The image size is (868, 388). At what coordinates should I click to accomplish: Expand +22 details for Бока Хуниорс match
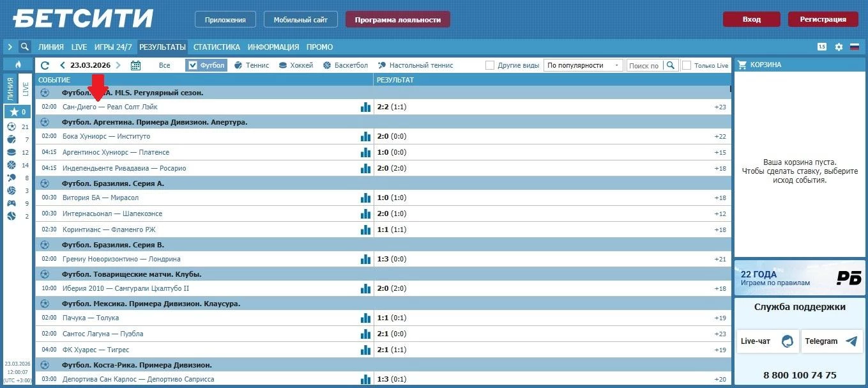point(720,136)
